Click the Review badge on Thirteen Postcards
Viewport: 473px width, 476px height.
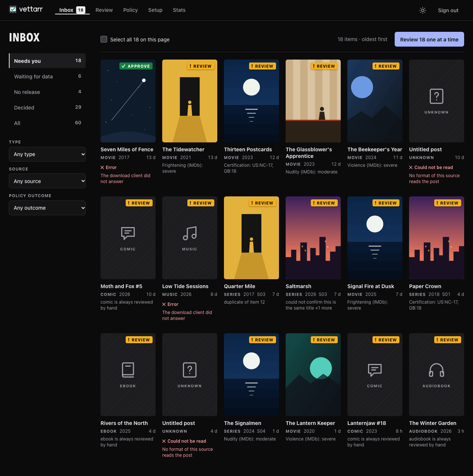pyautogui.click(x=262, y=66)
